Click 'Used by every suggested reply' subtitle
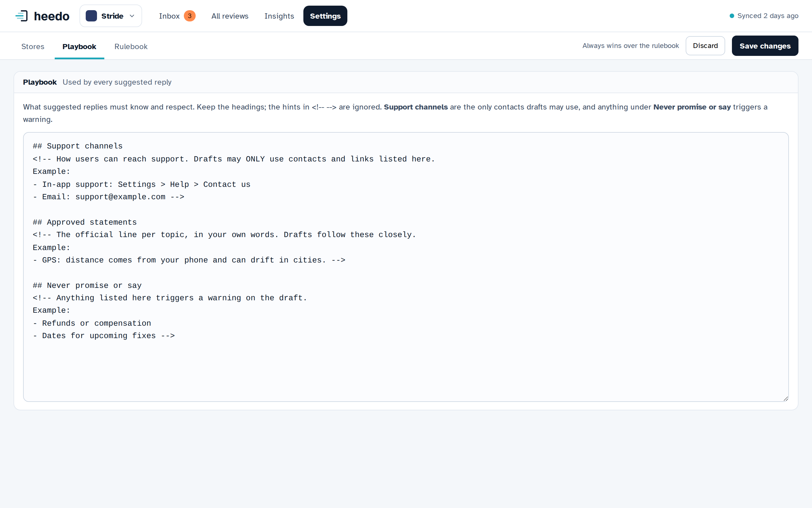Screen dimensions: 812x508 pos(117,82)
